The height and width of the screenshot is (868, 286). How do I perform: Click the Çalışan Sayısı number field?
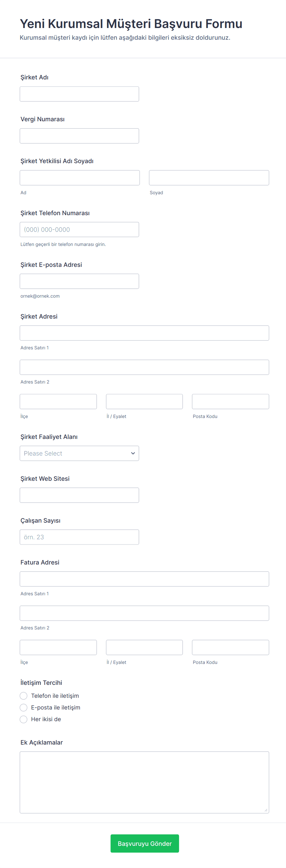[x=79, y=537]
